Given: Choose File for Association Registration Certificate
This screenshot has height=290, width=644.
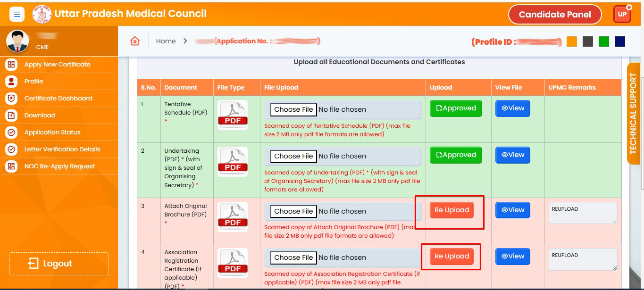Looking at the screenshot, I should point(293,257).
